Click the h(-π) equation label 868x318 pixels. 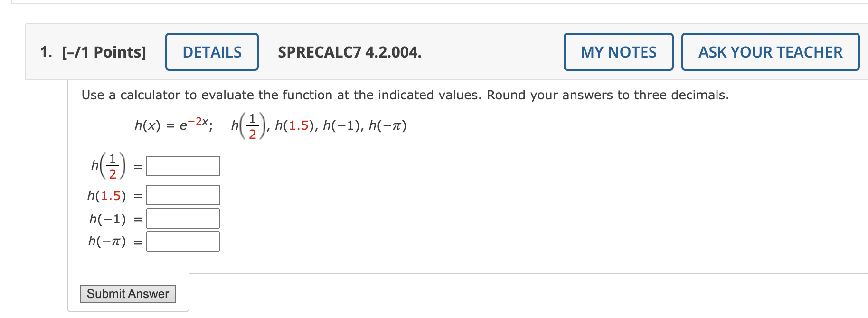coord(107,242)
